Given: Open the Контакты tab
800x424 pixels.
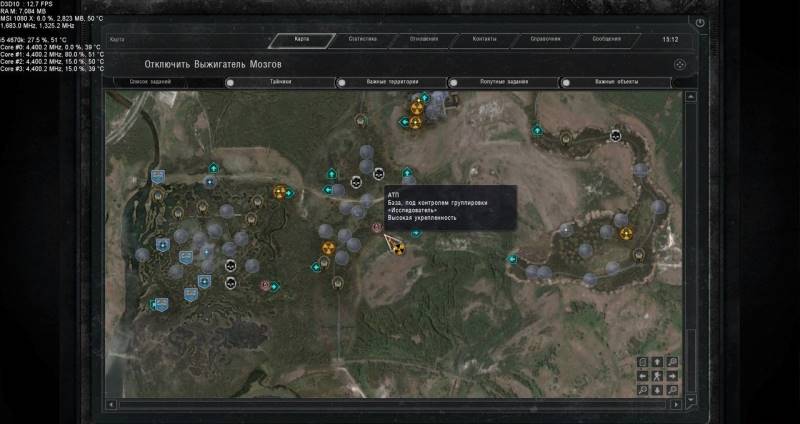Looking at the screenshot, I should tap(486, 40).
